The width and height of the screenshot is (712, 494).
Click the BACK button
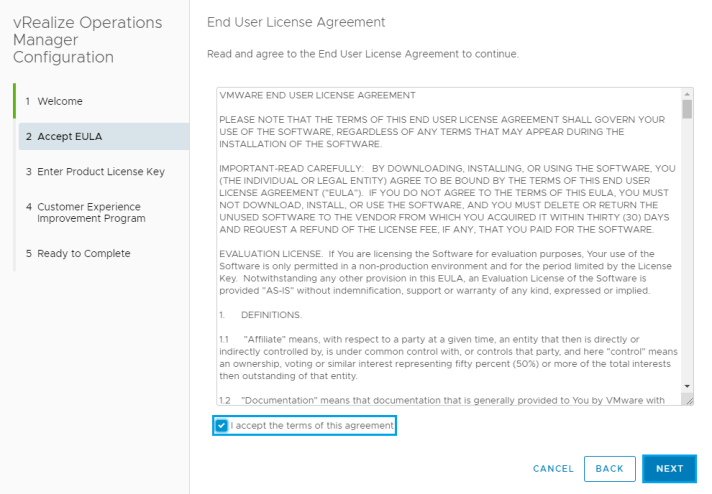[609, 468]
